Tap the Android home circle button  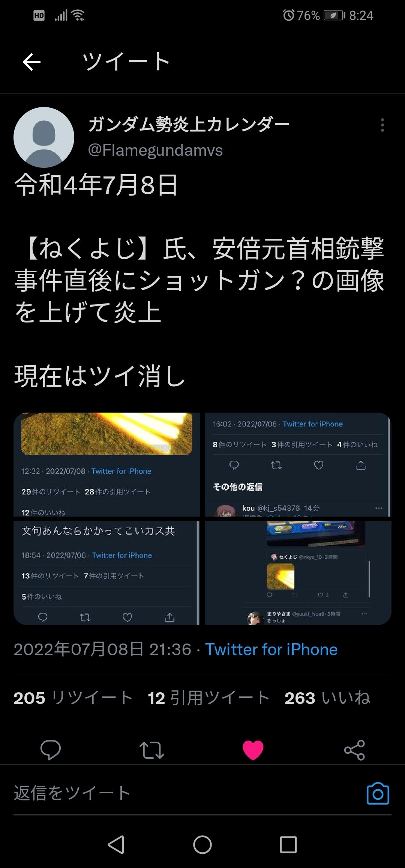tap(202, 845)
